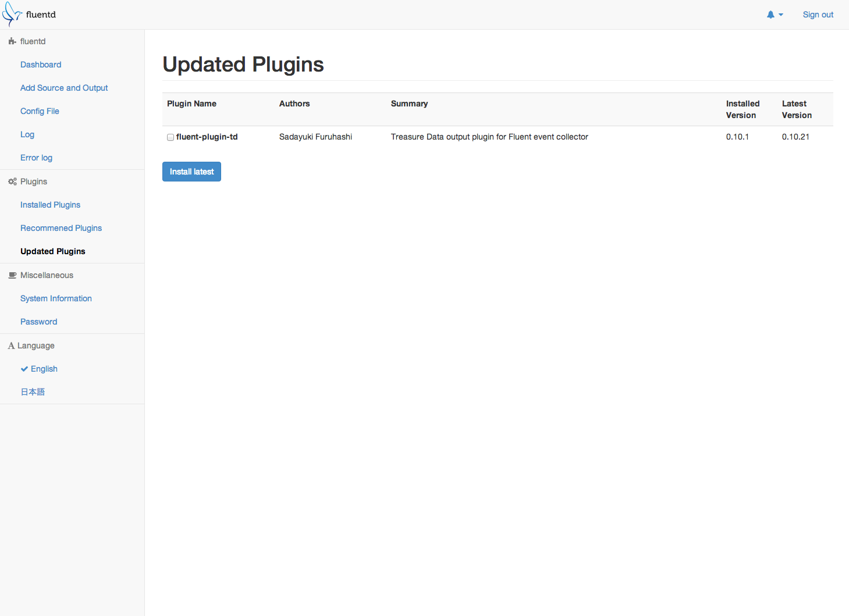This screenshot has height=616, width=849.
Task: Open the Password settings page
Action: (x=38, y=322)
